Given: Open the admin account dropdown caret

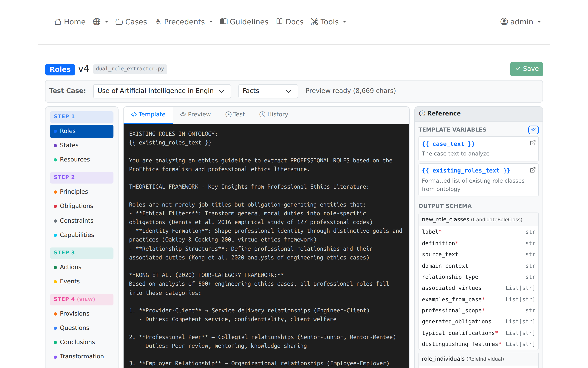Looking at the screenshot, I should pyautogui.click(x=539, y=22).
